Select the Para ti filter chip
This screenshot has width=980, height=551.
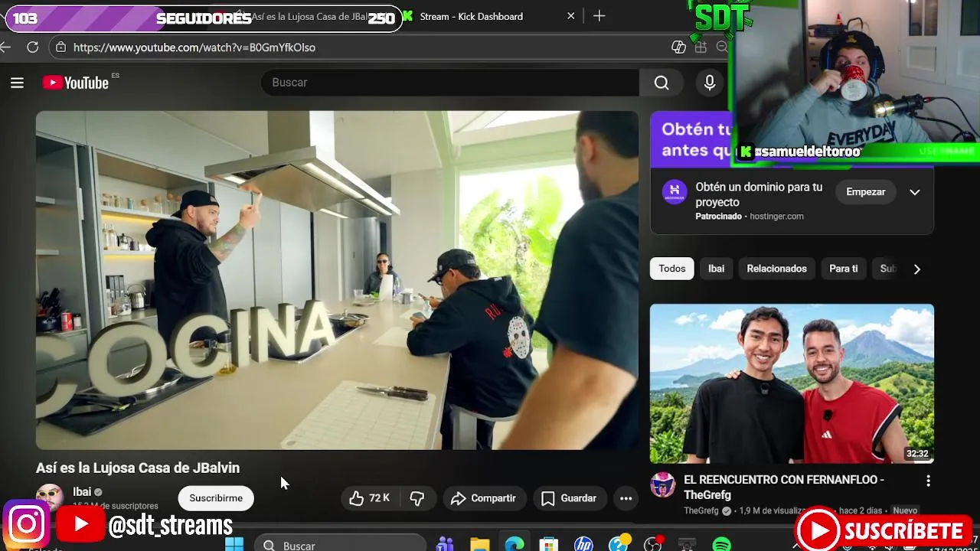click(844, 269)
